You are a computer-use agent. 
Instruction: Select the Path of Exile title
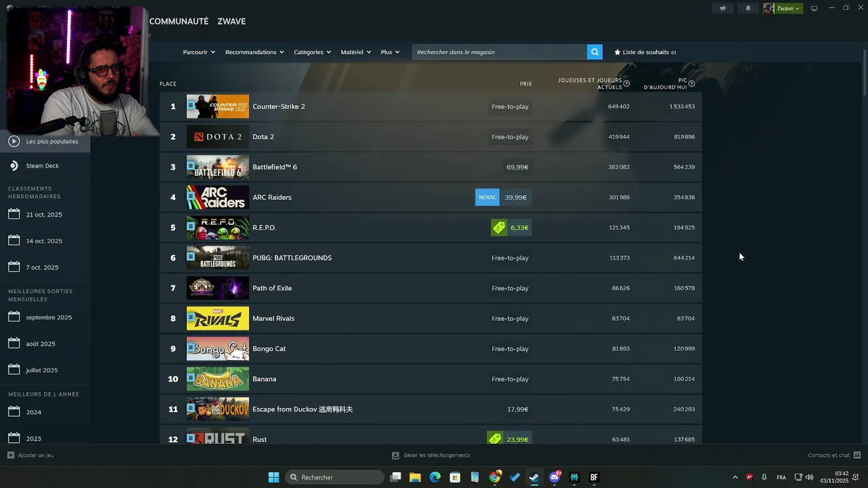coord(272,288)
